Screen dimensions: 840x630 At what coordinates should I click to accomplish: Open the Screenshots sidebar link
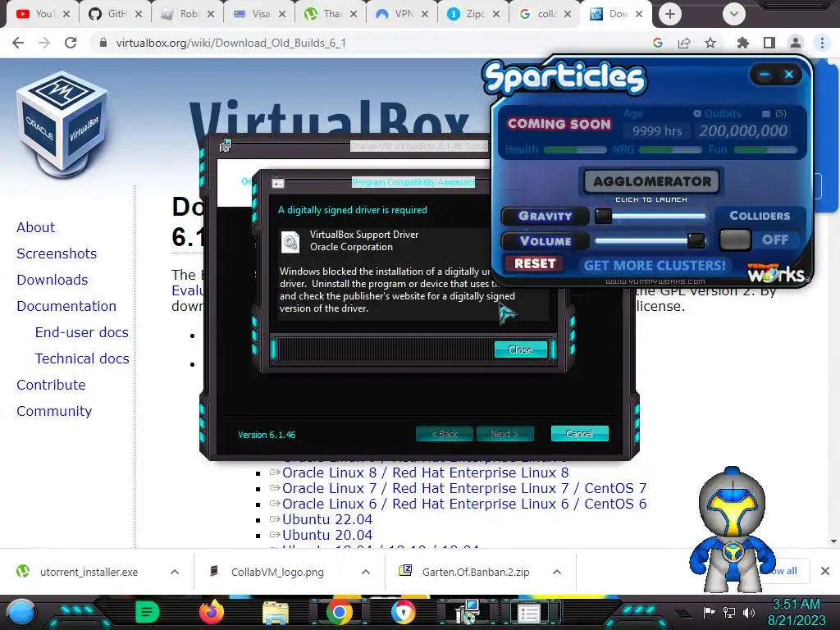pyautogui.click(x=57, y=253)
